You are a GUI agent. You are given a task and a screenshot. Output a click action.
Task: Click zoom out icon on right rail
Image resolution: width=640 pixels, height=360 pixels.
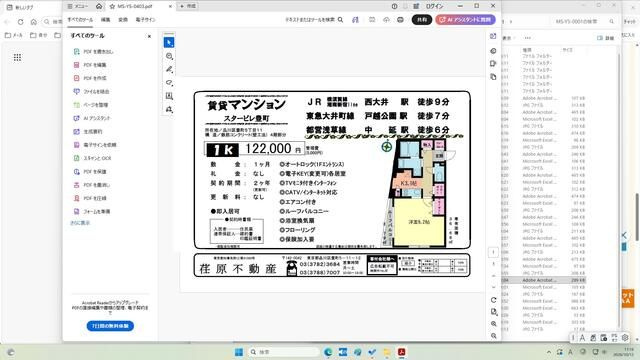(493, 336)
